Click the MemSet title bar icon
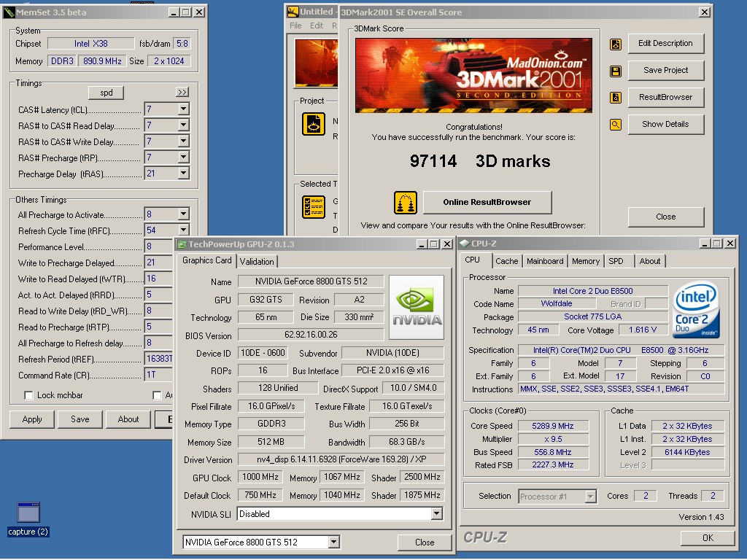747x560 pixels. click(x=9, y=12)
